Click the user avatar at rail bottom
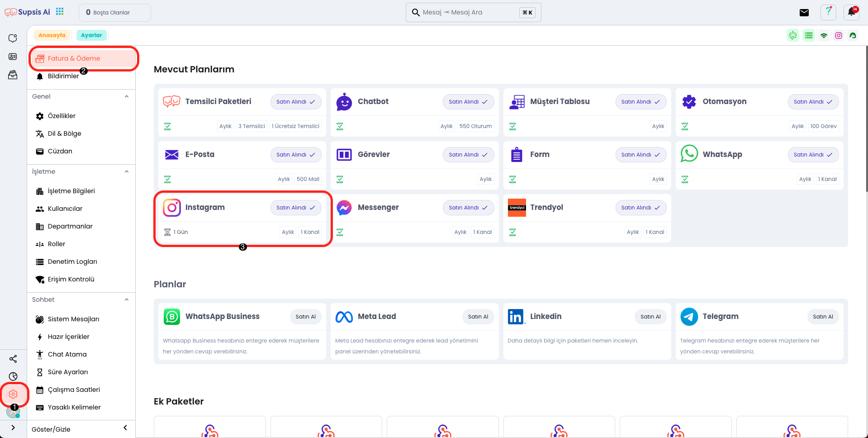The height and width of the screenshot is (438, 868). tap(13, 412)
